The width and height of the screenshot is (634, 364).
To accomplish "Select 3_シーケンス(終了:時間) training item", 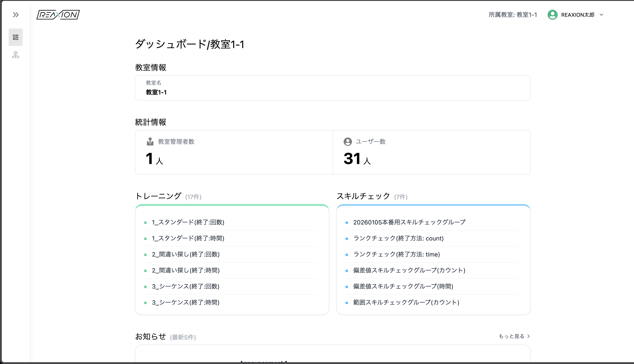I will pyautogui.click(x=185, y=302).
